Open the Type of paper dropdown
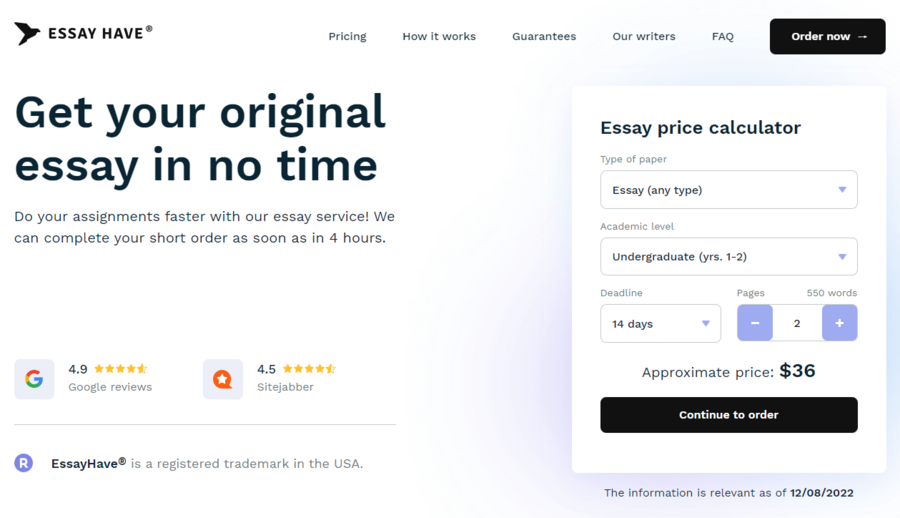The width and height of the screenshot is (900, 518). coord(729,190)
